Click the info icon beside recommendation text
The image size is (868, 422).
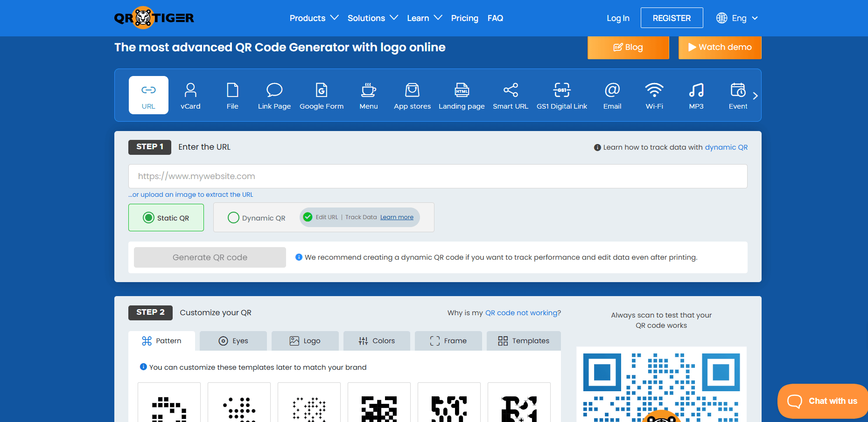tap(299, 257)
